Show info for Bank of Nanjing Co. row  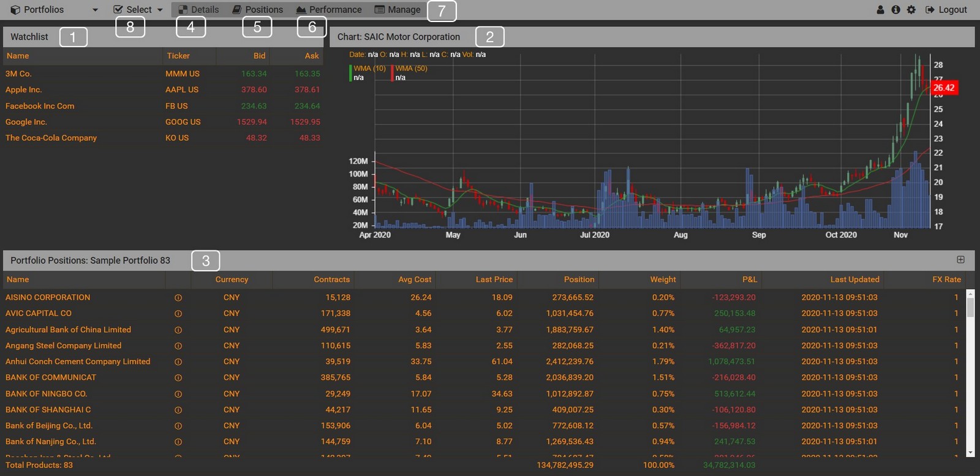(x=178, y=442)
